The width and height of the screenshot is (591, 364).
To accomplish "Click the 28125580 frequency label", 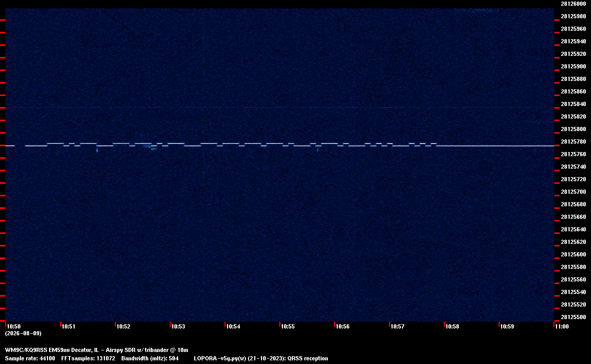I will 573,267.
